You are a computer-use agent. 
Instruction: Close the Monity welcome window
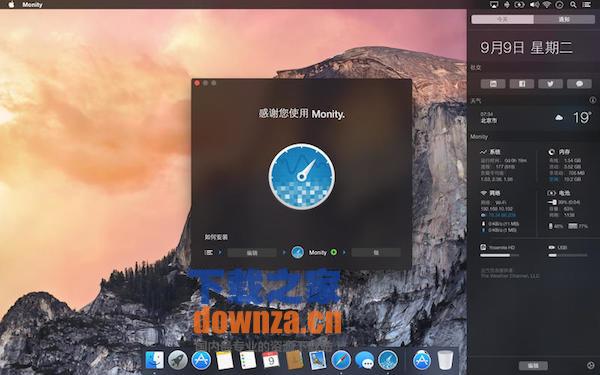(x=197, y=83)
